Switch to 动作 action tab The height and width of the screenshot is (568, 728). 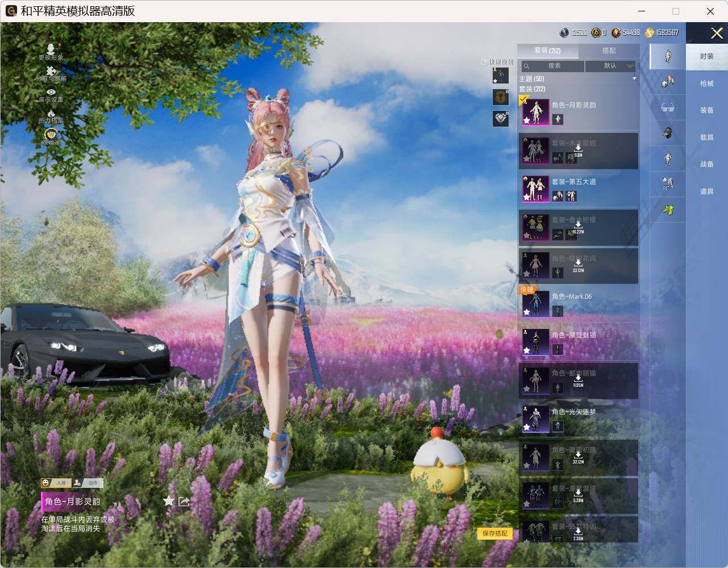click(88, 483)
